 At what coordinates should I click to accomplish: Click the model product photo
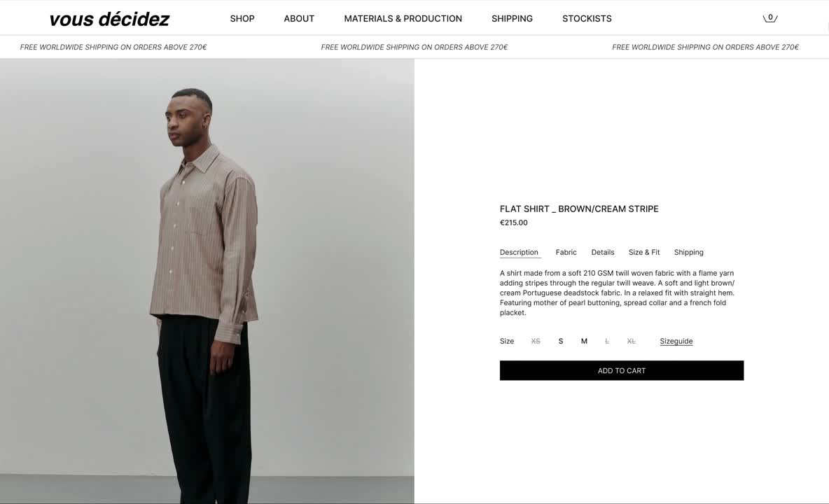coord(207,281)
